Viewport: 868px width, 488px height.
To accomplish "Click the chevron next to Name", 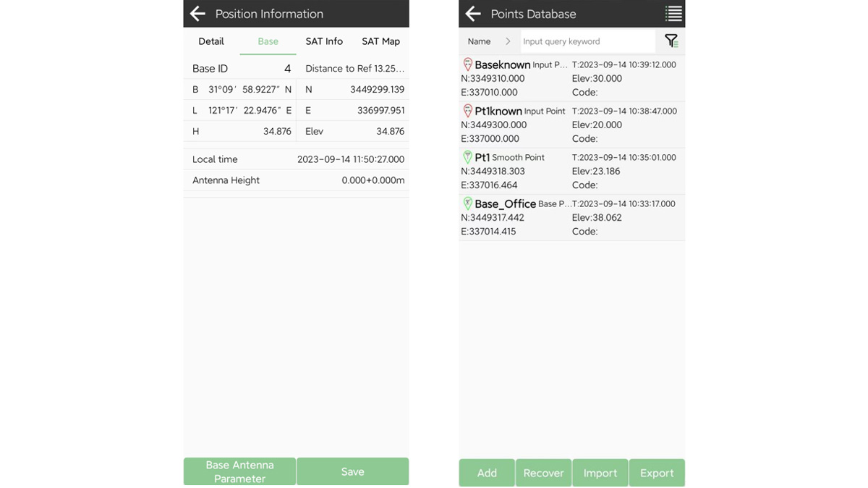I will (508, 41).
